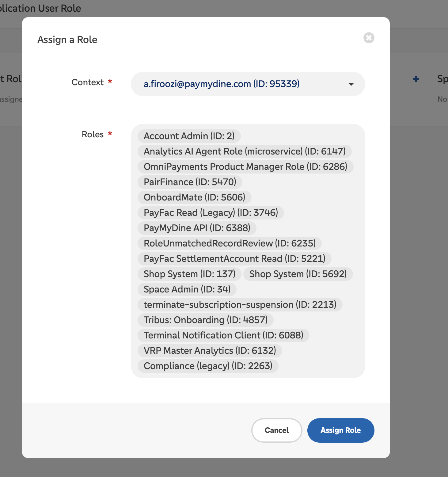Click the Context dropdown arrow
448x477 pixels.
coord(351,84)
